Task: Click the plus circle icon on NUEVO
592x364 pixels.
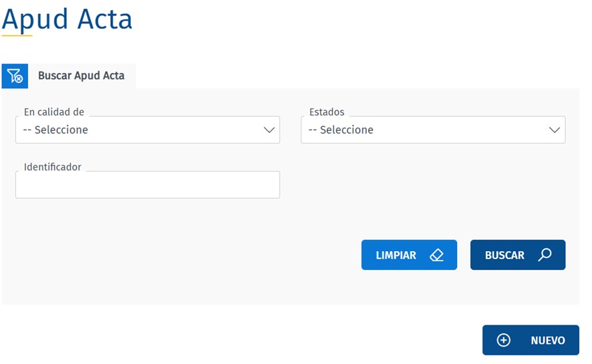Action: [x=504, y=341]
